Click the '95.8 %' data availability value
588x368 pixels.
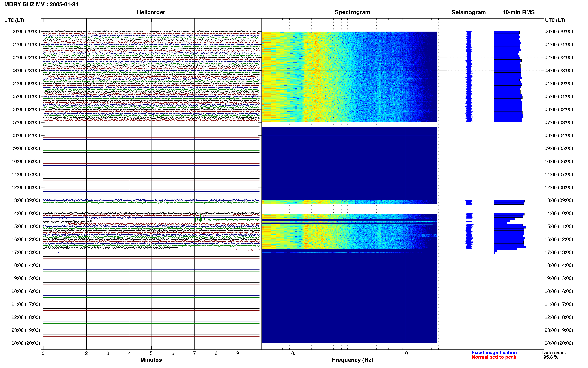click(551, 357)
